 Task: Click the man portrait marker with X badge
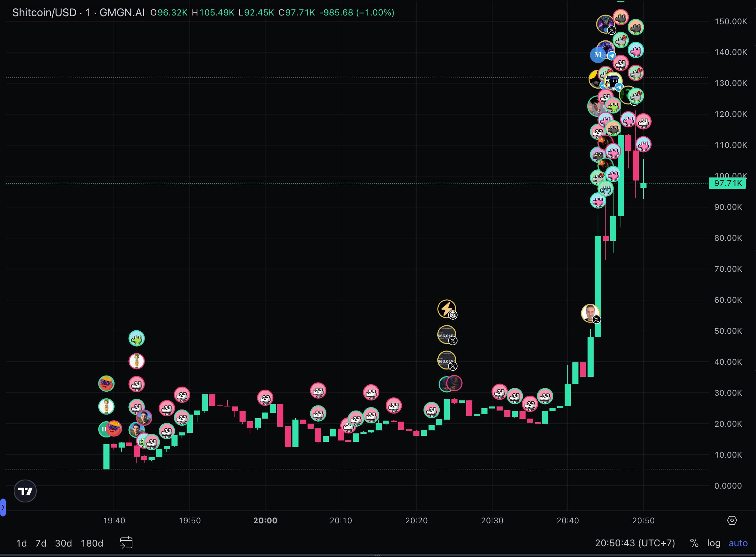(589, 313)
